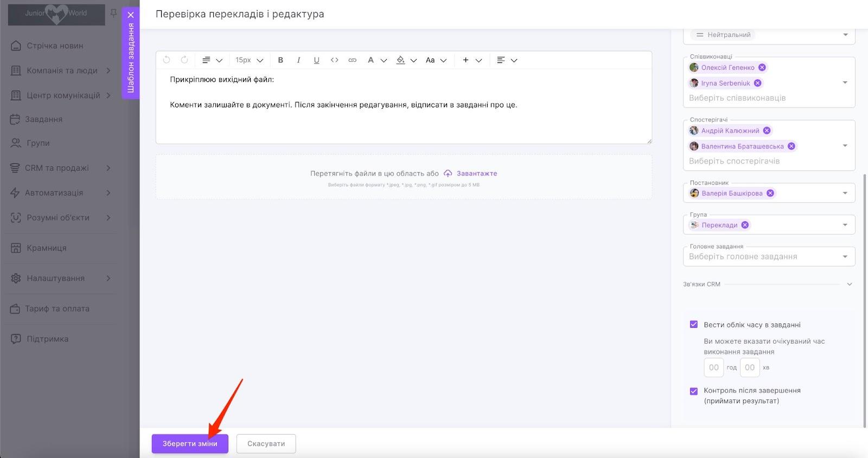Screen dimensions: 868x458
Task: Remove Олексій Гепенко from co-executors
Action: coord(762,68)
